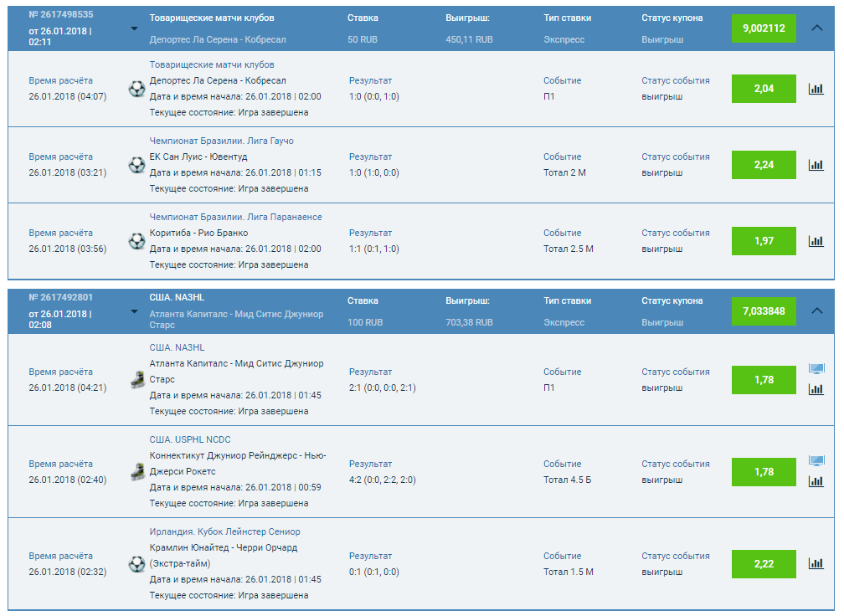Open dropdown arrow beside coupon 2617498535 date

tap(134, 28)
